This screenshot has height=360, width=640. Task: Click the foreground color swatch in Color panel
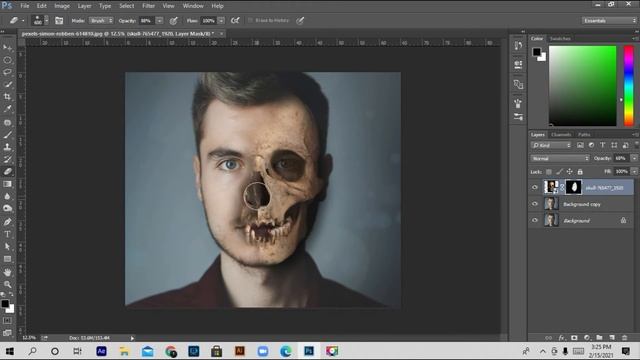[x=536, y=52]
